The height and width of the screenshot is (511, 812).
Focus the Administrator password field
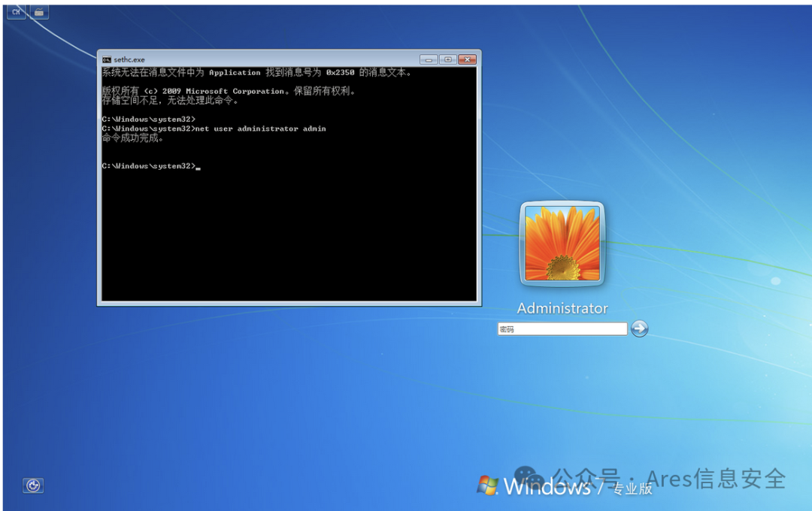562,328
